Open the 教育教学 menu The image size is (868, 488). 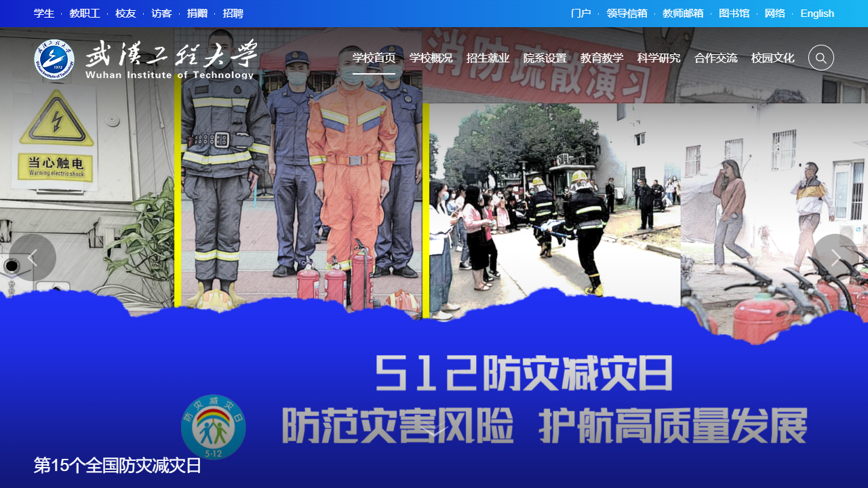pos(602,58)
